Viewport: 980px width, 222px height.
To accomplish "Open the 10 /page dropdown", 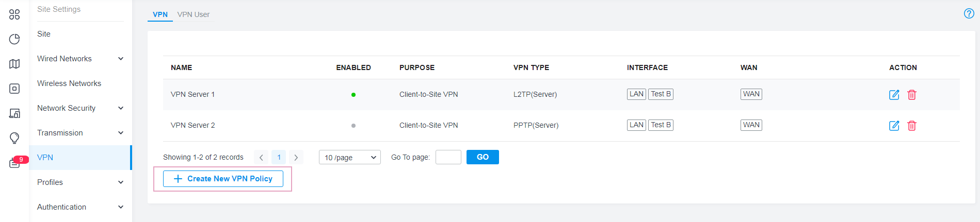I will tap(350, 157).
